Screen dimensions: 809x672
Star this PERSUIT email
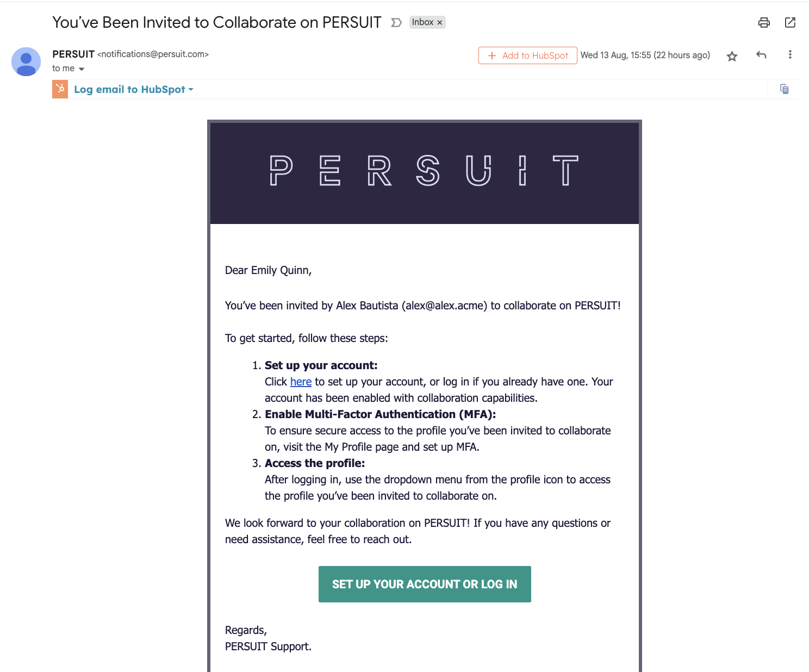coord(732,56)
